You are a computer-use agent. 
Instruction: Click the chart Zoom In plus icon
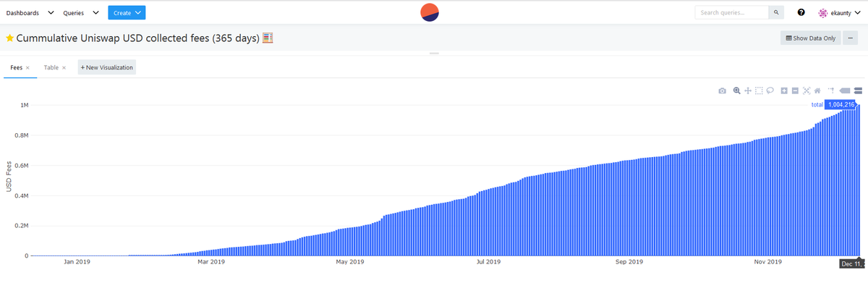[784, 90]
